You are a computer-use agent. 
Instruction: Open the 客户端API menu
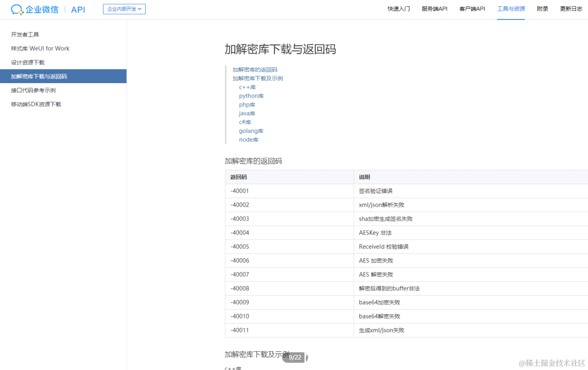tap(472, 8)
